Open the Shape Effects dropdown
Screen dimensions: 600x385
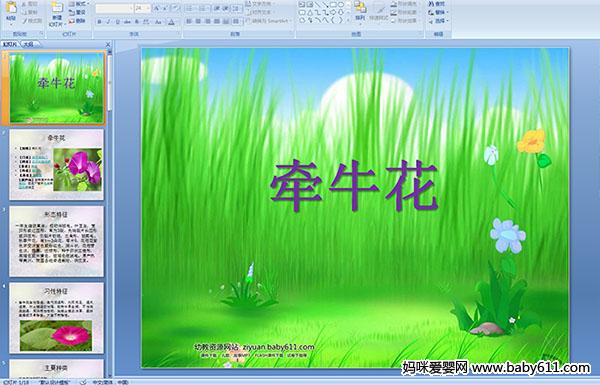[406, 21]
